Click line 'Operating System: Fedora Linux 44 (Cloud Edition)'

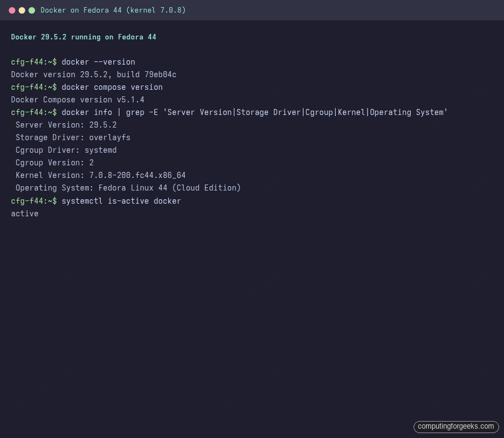(128, 188)
